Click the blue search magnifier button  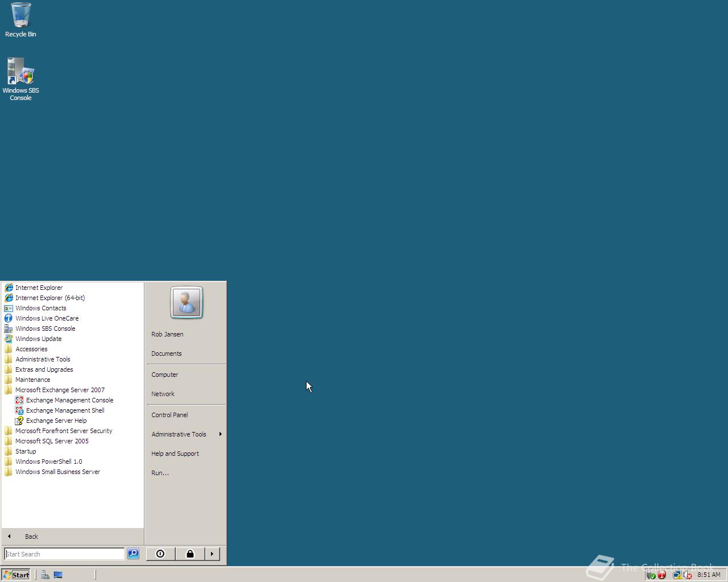click(133, 554)
